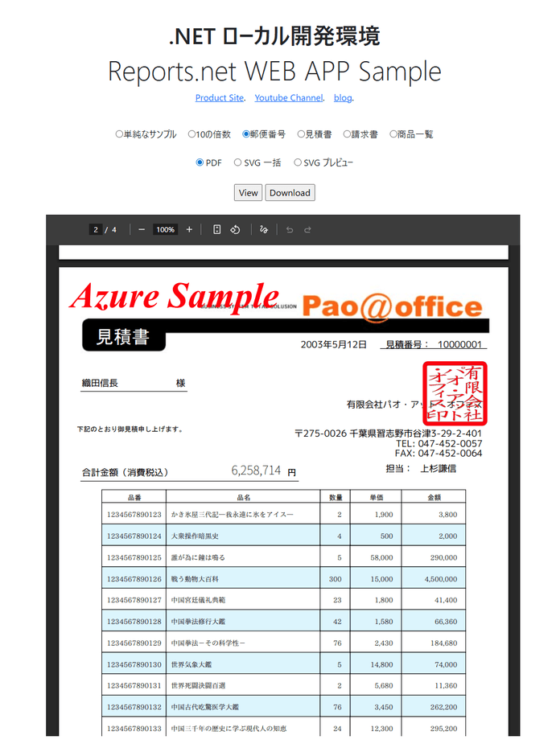Click the item name 世界気象大鑑

coord(192,665)
